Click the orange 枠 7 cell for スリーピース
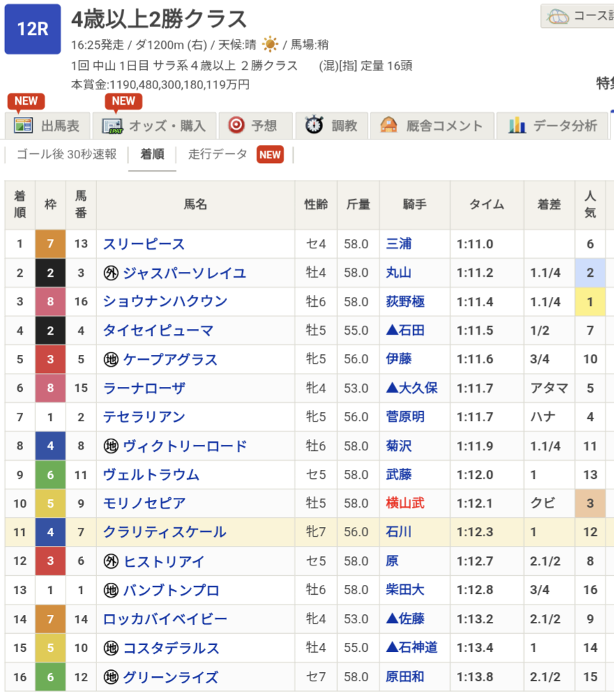614x700 pixels. click(50, 244)
